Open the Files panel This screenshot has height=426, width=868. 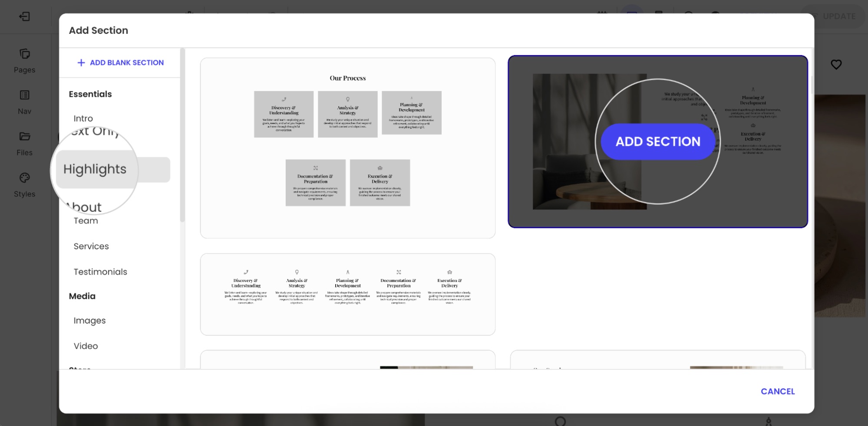point(24,144)
